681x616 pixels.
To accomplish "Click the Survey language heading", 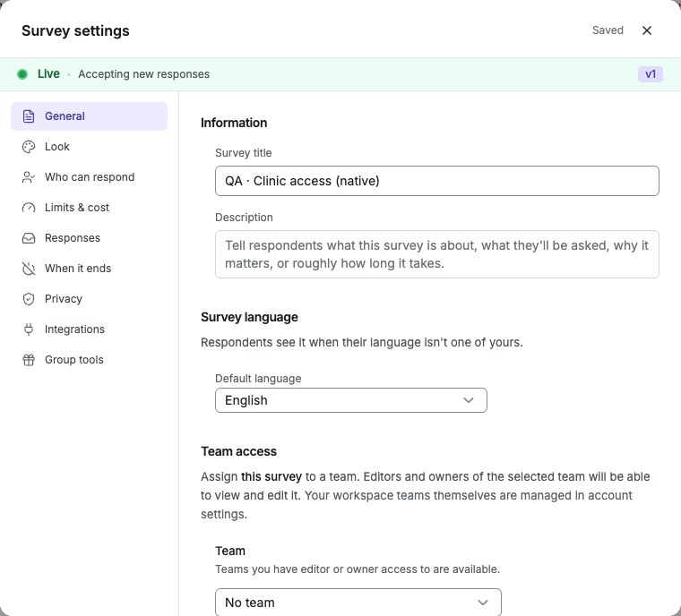I will click(249, 317).
